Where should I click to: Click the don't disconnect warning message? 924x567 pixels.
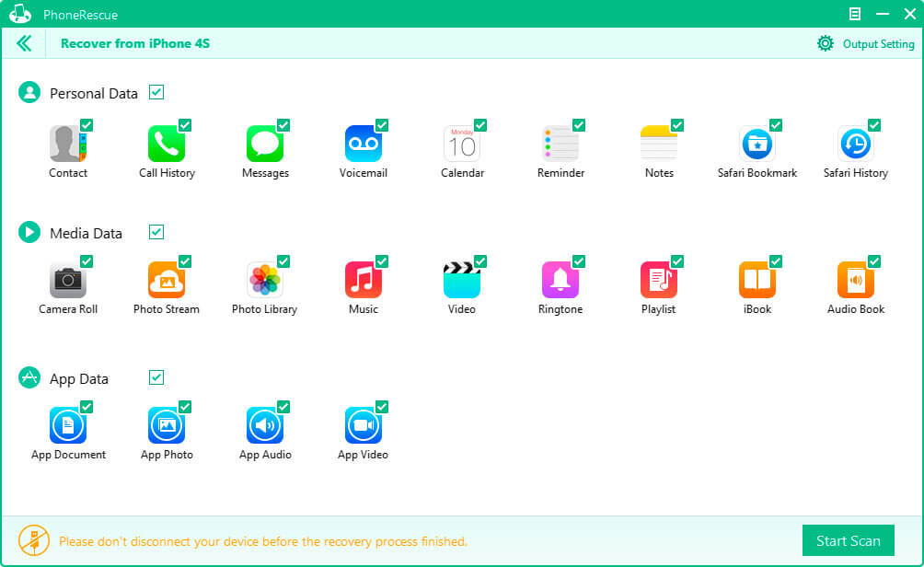(x=263, y=541)
